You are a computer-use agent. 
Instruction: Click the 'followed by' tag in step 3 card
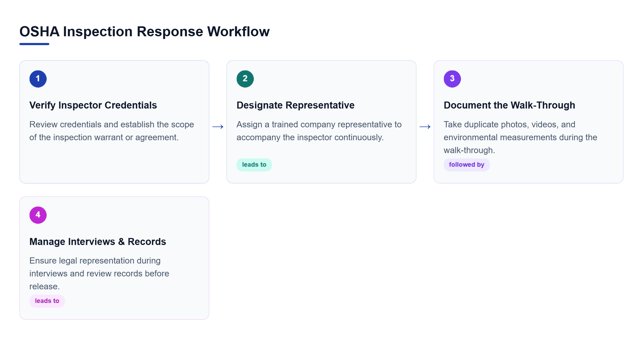(x=467, y=165)
